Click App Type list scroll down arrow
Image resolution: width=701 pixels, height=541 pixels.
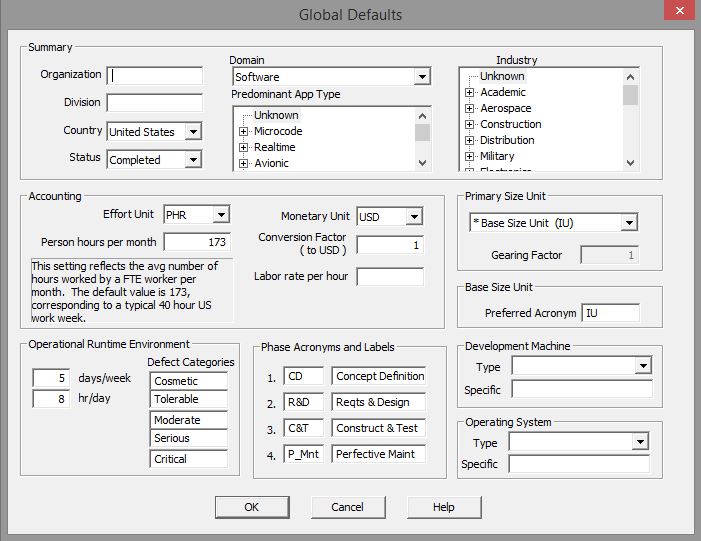point(422,163)
